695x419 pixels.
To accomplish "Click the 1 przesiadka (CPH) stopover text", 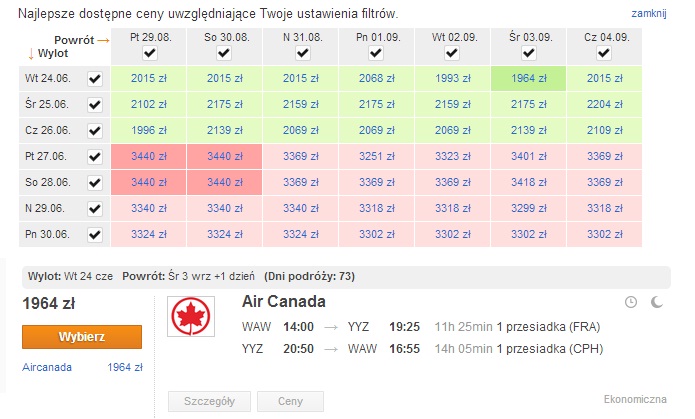I will (x=550, y=349).
